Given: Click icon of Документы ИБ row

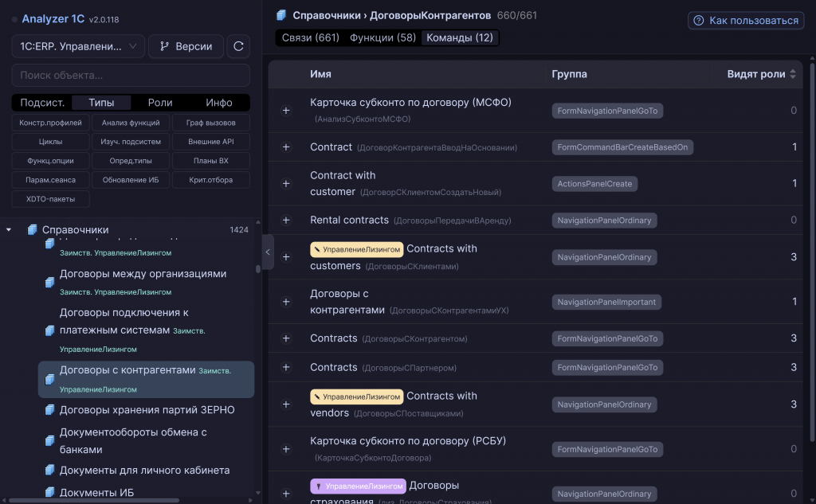Looking at the screenshot, I should pos(49,492).
